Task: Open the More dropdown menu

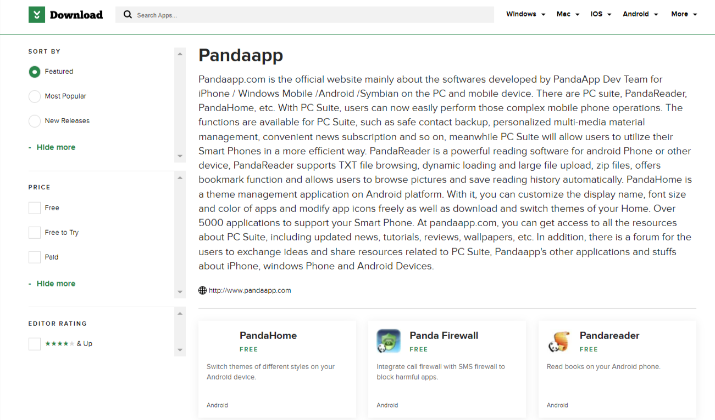Action: point(684,14)
